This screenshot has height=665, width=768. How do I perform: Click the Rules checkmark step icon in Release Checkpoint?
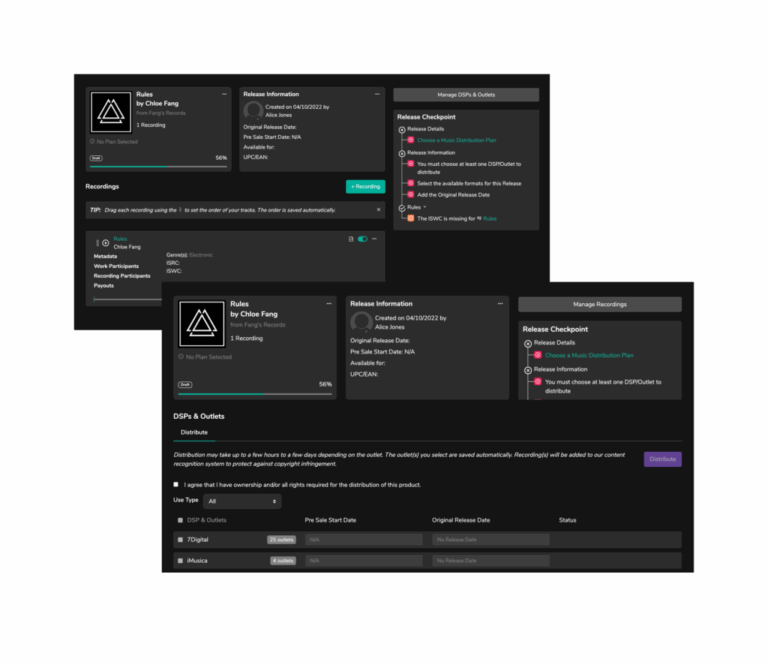click(402, 208)
